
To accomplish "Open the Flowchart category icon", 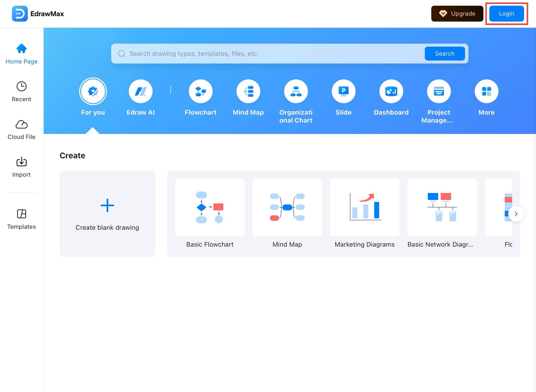I will click(x=200, y=91).
